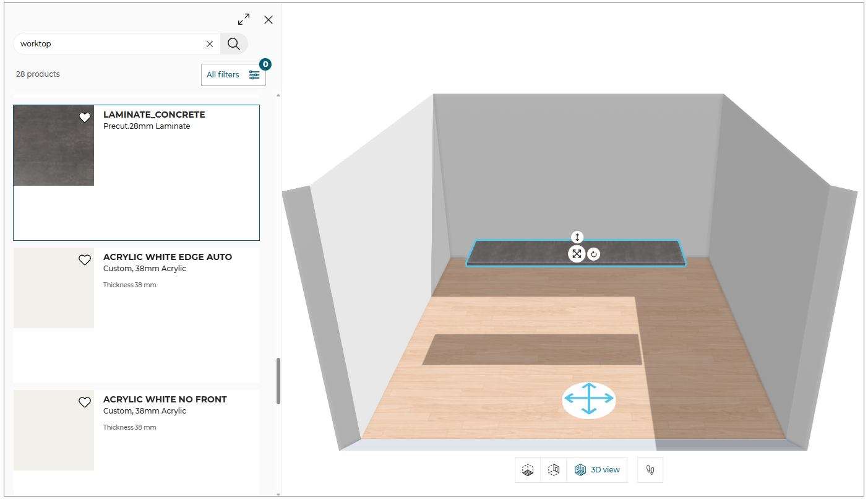
Task: Clear the worktop search text
Action: (x=210, y=44)
